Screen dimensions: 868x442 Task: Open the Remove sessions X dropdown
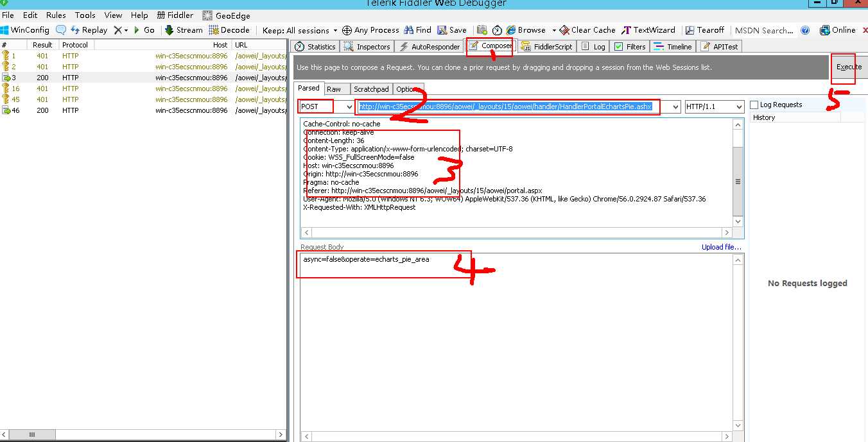[121, 30]
